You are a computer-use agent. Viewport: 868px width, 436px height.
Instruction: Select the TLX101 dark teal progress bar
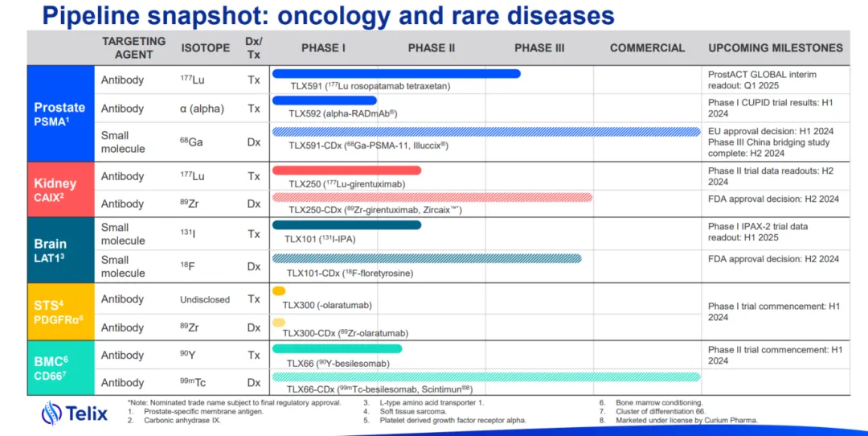[346, 225]
